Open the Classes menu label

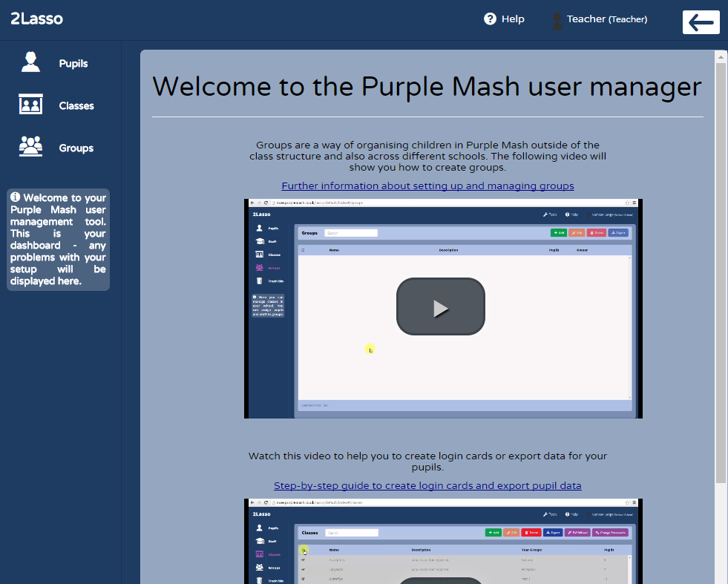tap(76, 106)
